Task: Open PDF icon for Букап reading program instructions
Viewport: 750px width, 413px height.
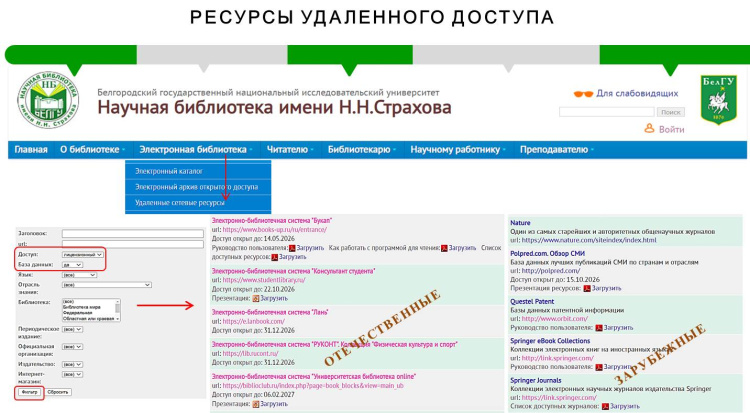Action: 444,248
